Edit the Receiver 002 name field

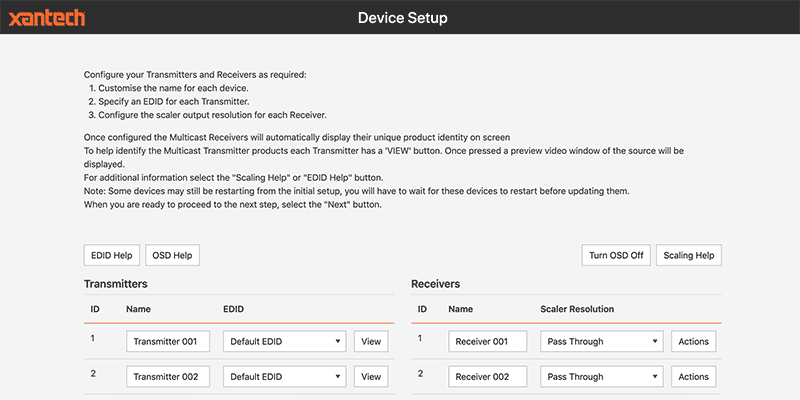tap(489, 377)
